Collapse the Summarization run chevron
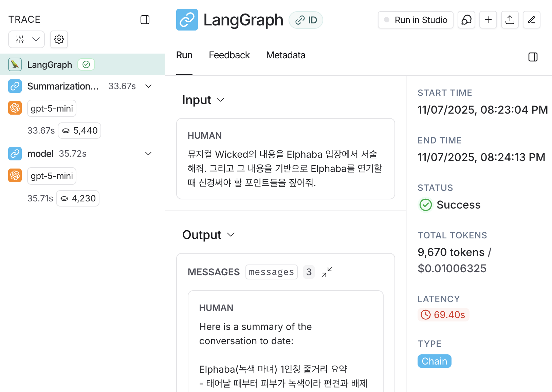 [x=148, y=86]
